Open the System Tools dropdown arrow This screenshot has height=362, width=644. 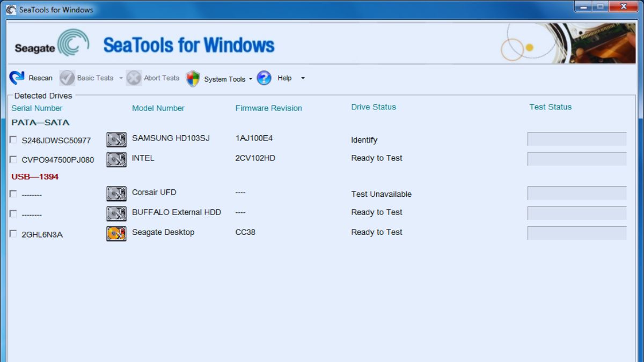250,79
